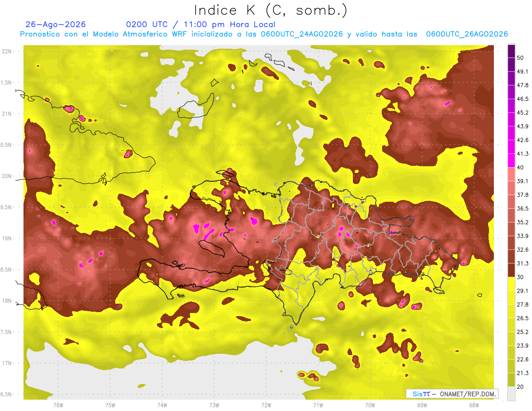
Task: Click the axis label "8.5N"
Action: click(7, 270)
